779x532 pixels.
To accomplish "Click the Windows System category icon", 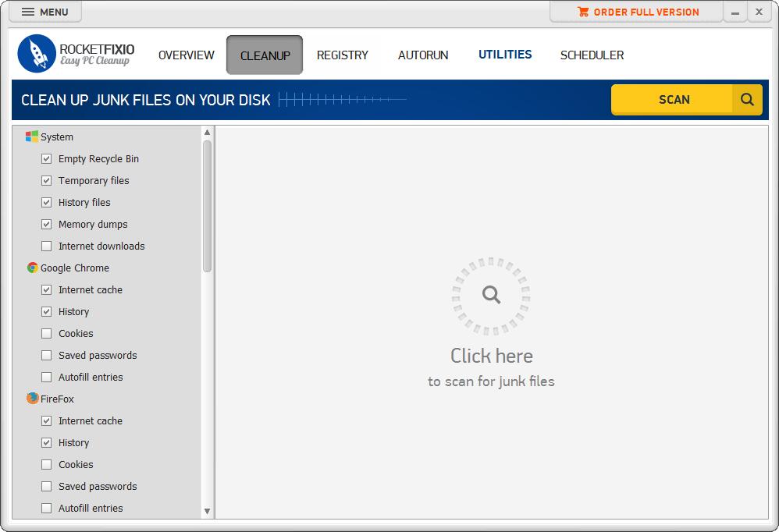I will tap(32, 137).
